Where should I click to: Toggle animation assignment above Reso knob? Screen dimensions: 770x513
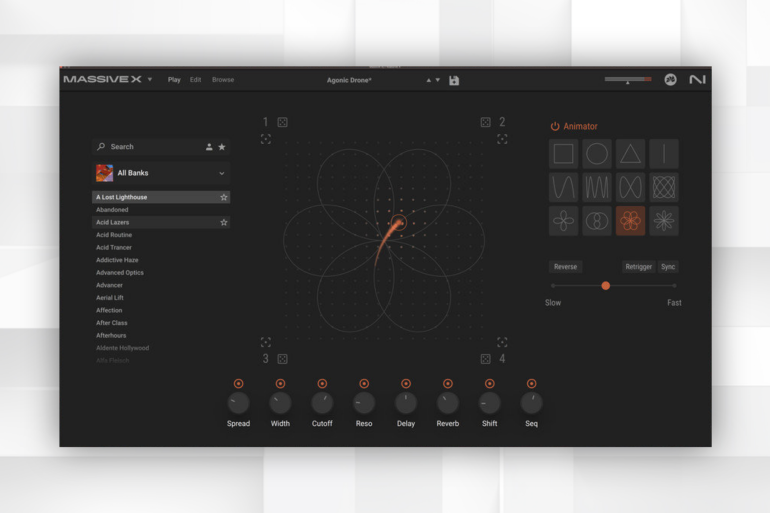364,383
